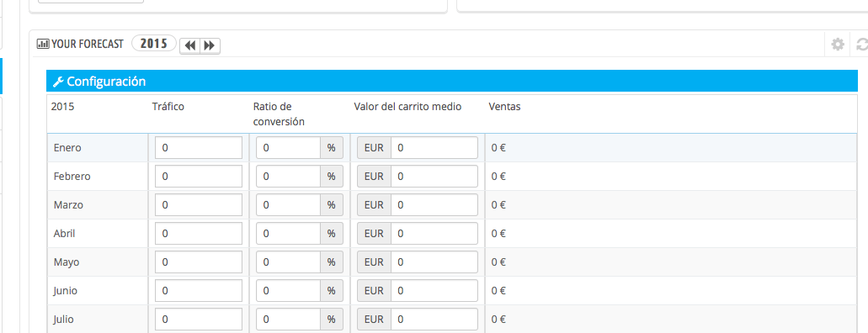The image size is (868, 333).
Task: Click the Tráfico column header
Action: [168, 107]
